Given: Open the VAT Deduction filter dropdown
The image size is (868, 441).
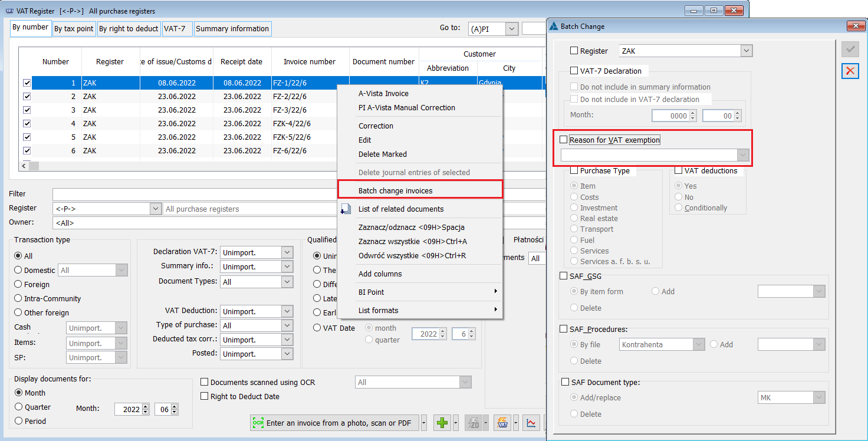Looking at the screenshot, I should coord(287,311).
